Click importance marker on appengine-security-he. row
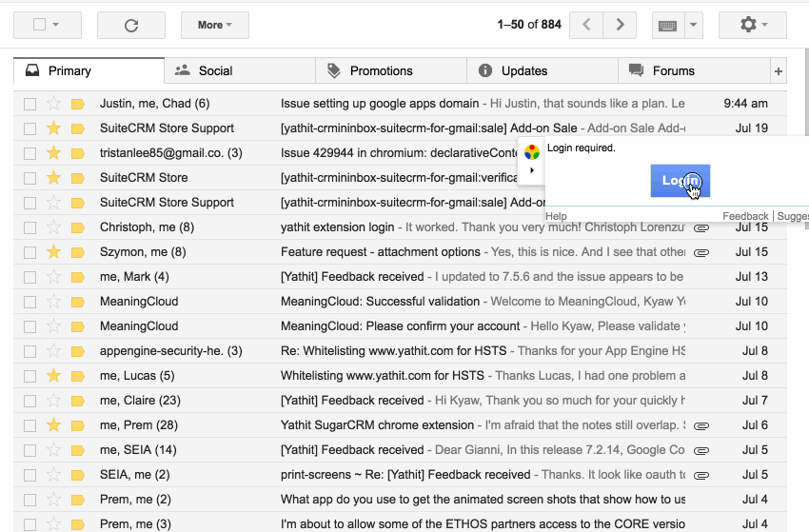 (x=78, y=351)
